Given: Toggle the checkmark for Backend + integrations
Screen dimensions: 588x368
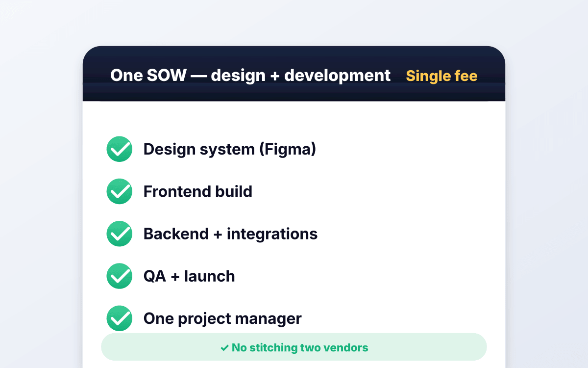Looking at the screenshot, I should pyautogui.click(x=119, y=234).
